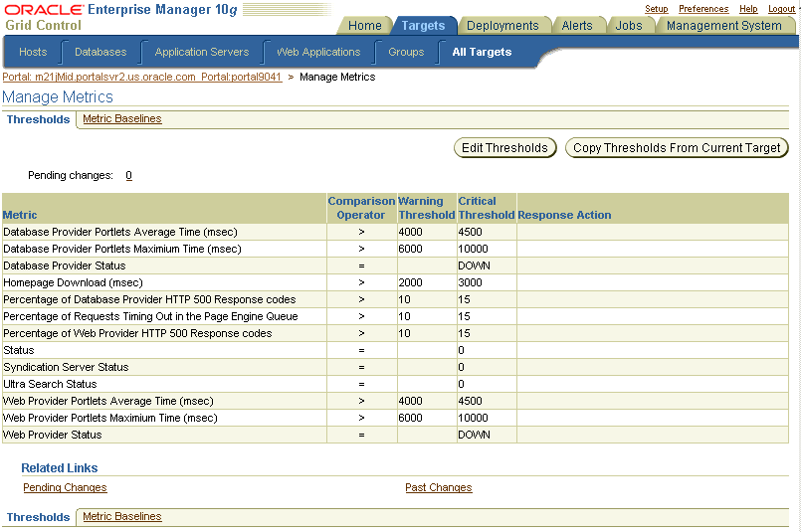801x532 pixels.
Task: Open the Help link
Action: [x=748, y=9]
